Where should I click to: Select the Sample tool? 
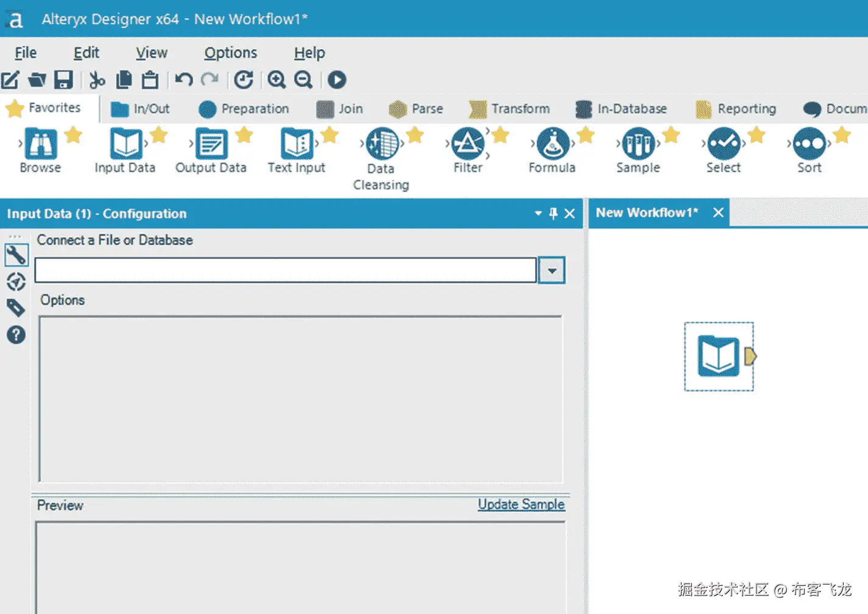638,151
